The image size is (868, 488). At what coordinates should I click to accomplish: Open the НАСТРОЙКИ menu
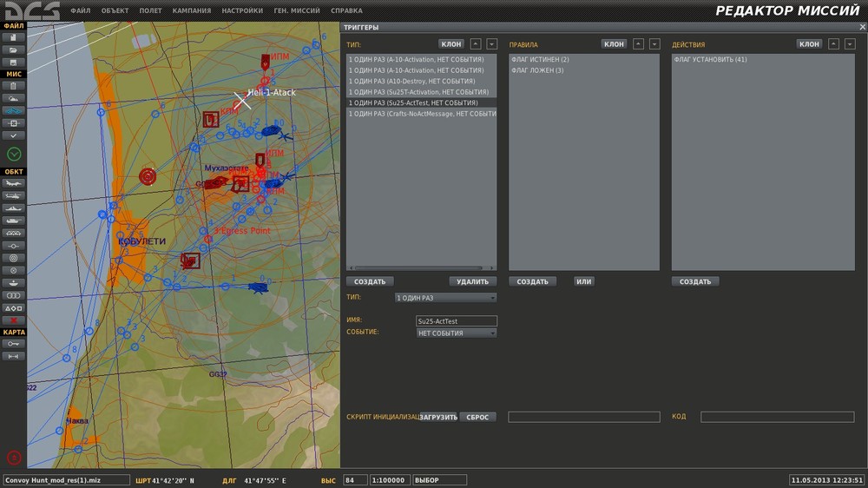(242, 11)
